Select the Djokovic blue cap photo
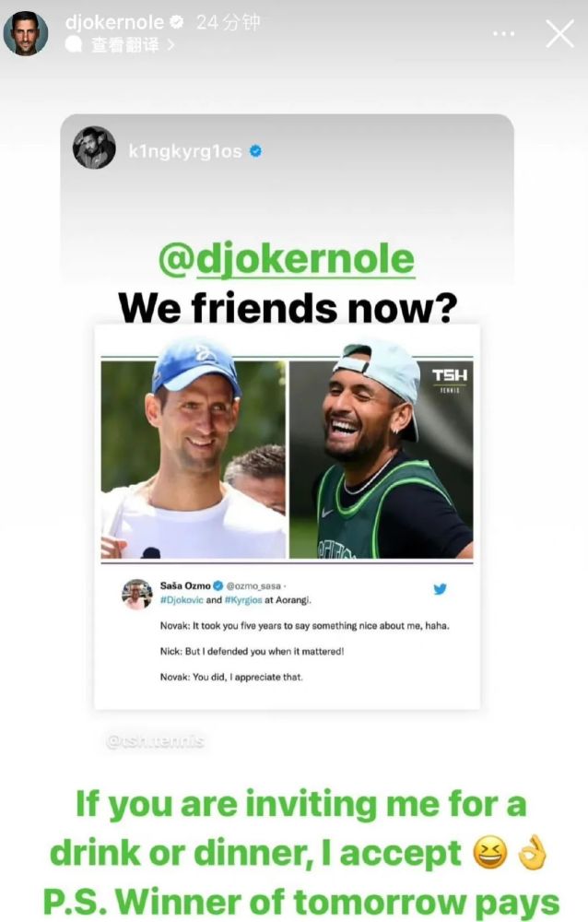Screen dimensions: 588x922 click(194, 459)
